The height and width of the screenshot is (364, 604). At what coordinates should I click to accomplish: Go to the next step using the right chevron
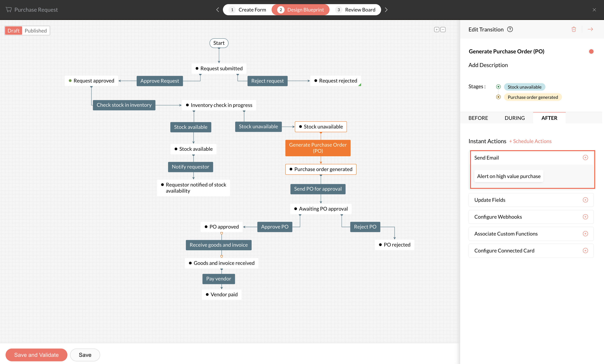(x=386, y=10)
